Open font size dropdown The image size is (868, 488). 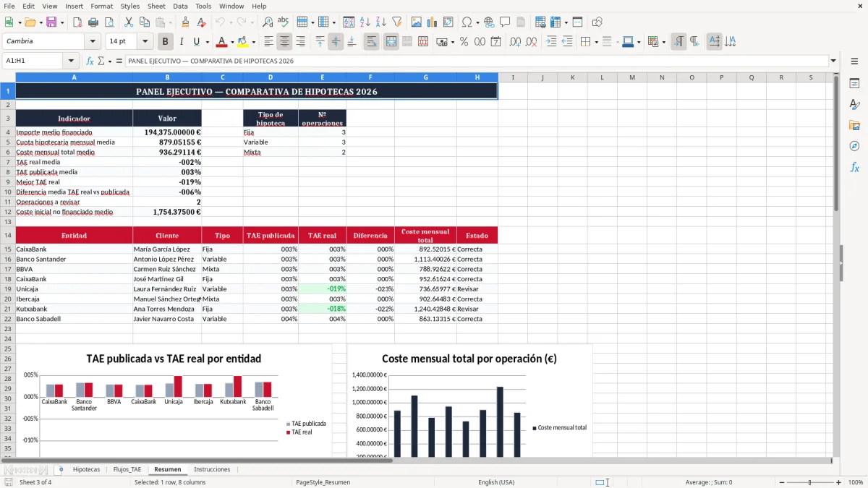click(145, 42)
